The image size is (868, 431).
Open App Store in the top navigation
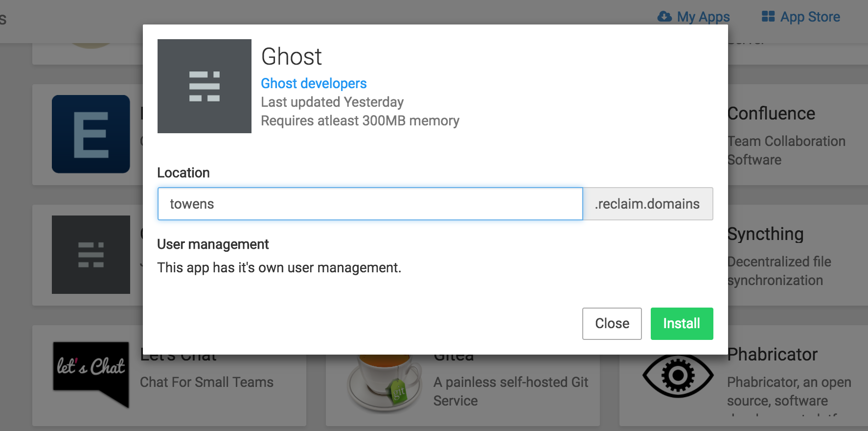[x=800, y=17]
